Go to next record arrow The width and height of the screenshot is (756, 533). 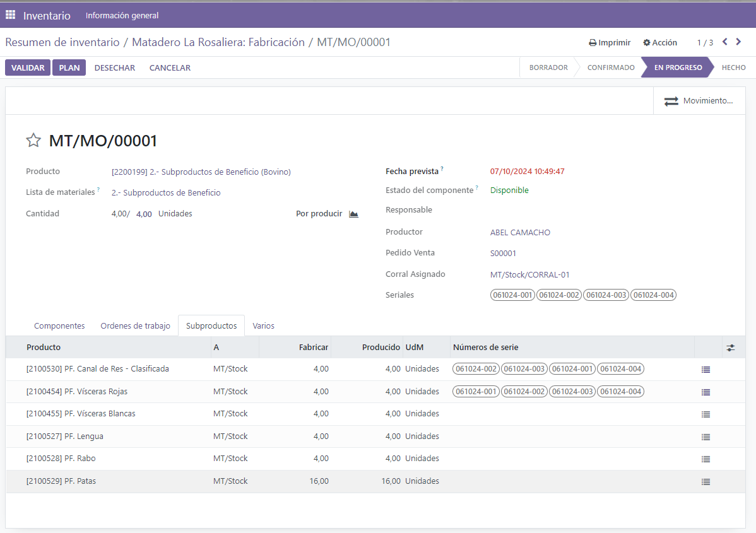point(738,42)
